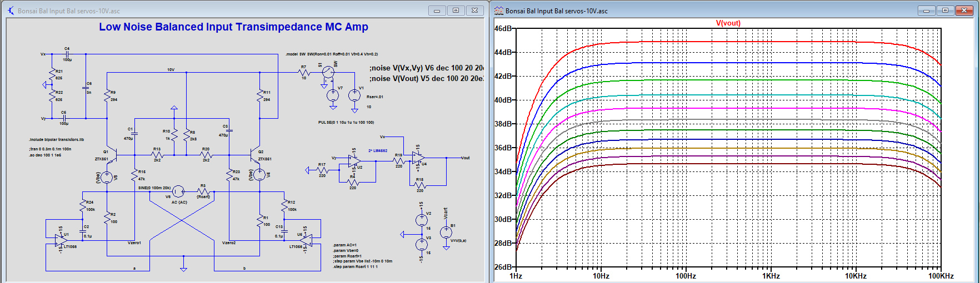Viewport: 980px width, 283px height.
Task: Select feedback resistor R18 220
Action: point(419,185)
